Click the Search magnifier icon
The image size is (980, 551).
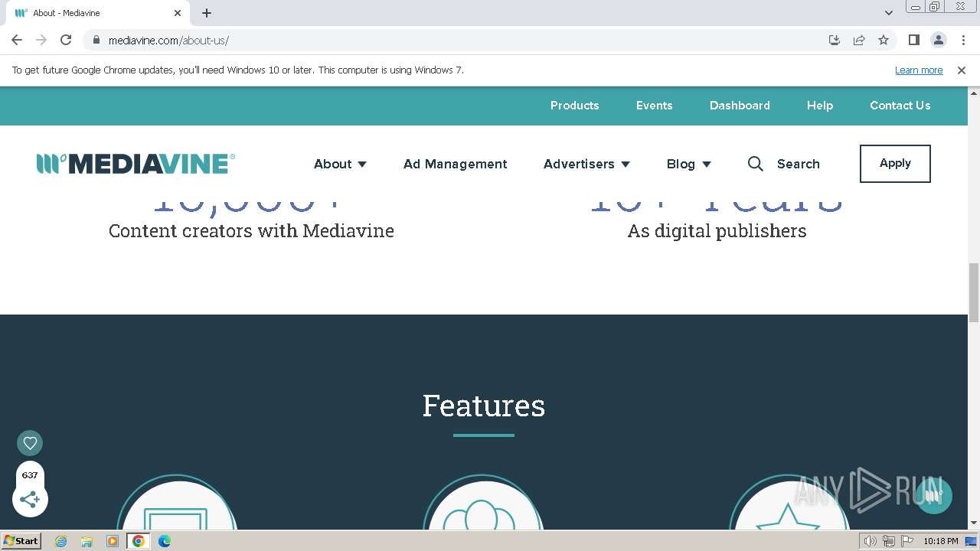(755, 164)
